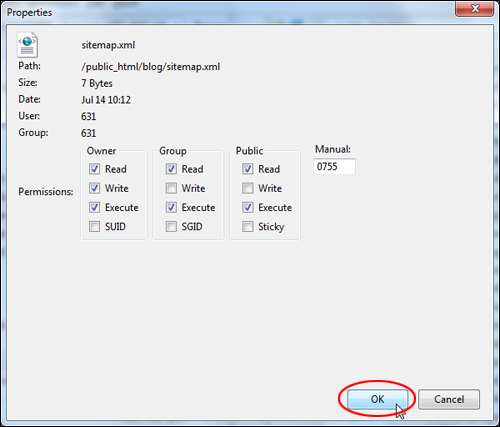Uncheck Owner Read permission checkbox
Image resolution: width=500 pixels, height=427 pixels.
point(94,169)
